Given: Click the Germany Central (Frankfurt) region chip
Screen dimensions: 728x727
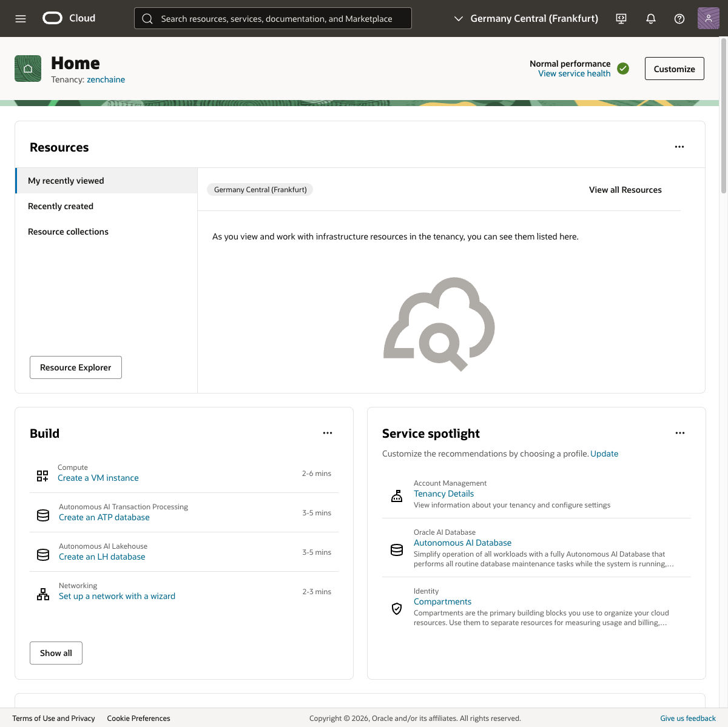Looking at the screenshot, I should [260, 189].
